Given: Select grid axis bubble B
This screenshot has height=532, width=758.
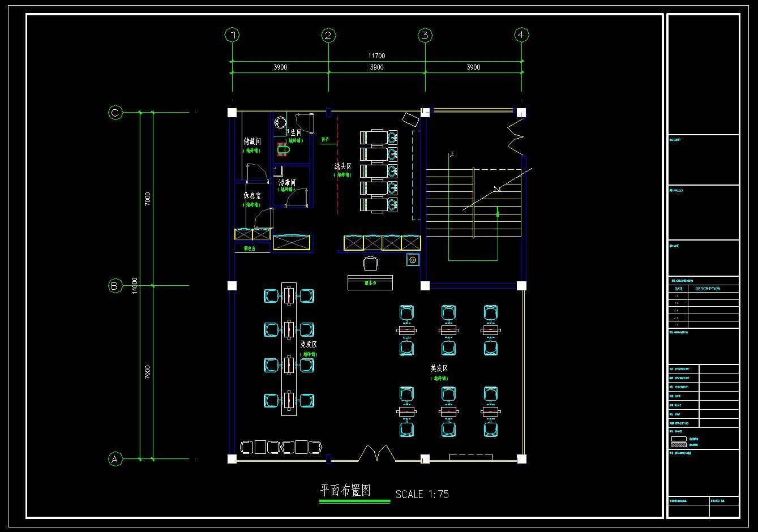Looking at the screenshot, I should click(x=115, y=286).
